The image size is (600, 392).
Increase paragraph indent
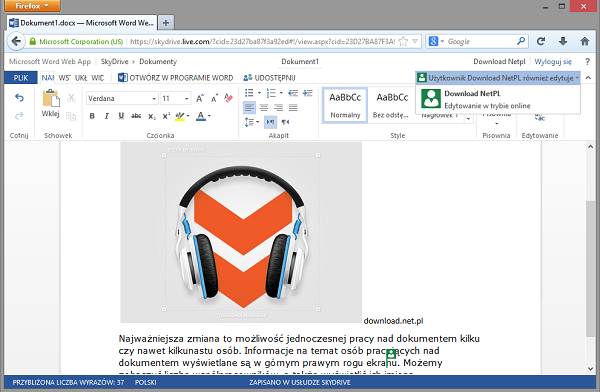(x=307, y=93)
